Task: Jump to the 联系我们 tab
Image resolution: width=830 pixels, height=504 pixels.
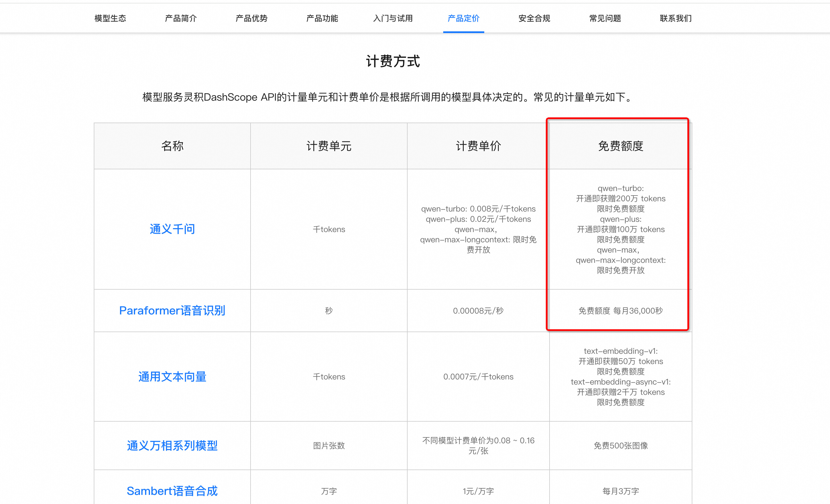Action: click(676, 19)
